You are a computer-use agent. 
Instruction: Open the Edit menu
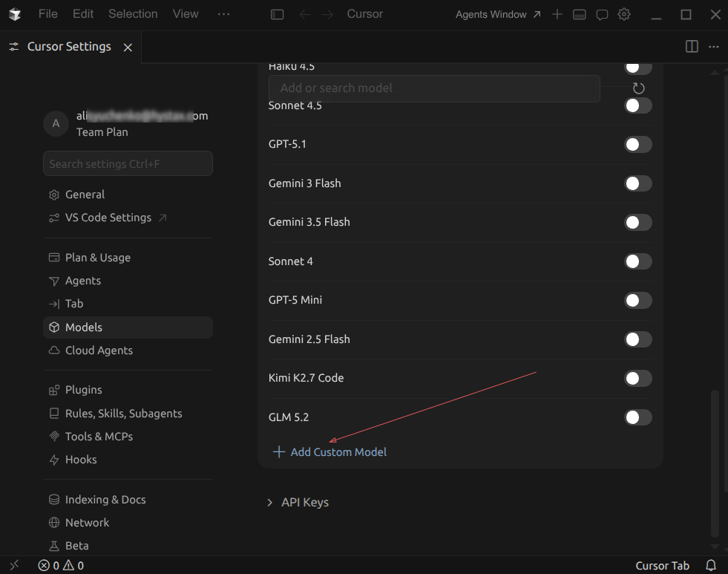83,14
